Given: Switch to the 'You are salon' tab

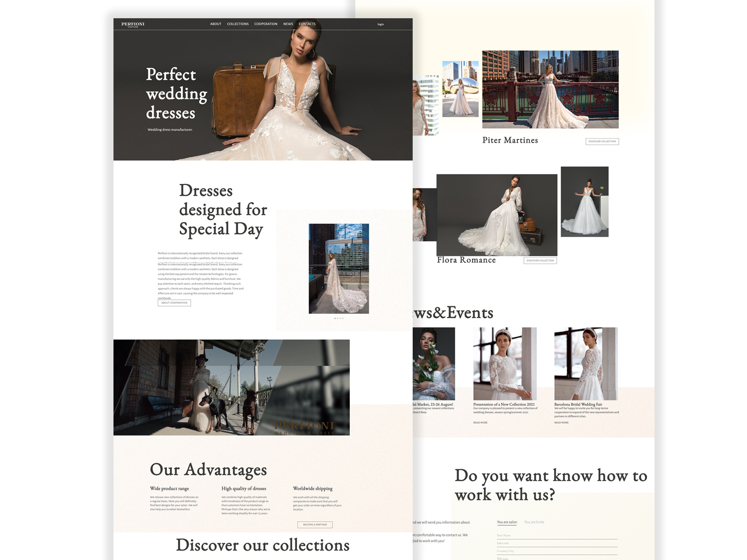Looking at the screenshot, I should point(507,522).
